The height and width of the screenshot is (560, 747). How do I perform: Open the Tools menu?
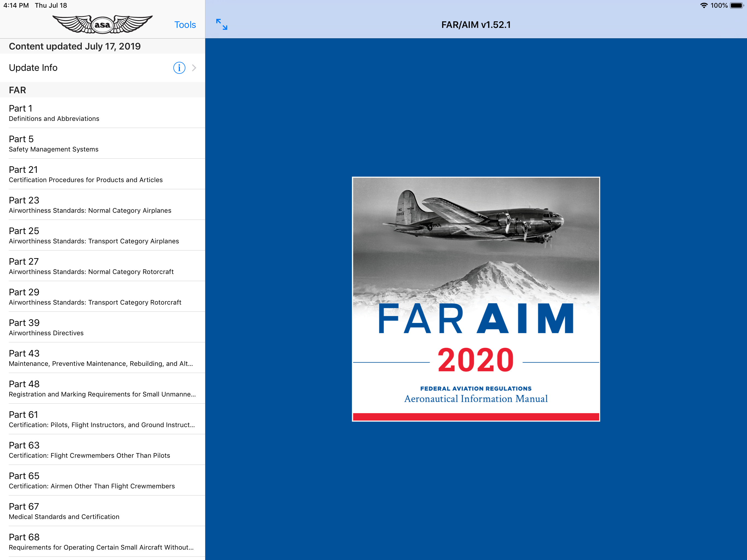(x=185, y=25)
